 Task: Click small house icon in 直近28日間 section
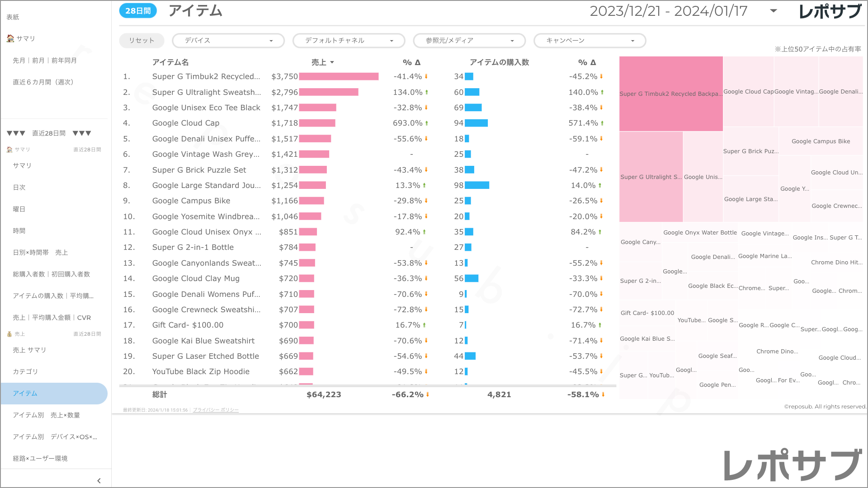tap(9, 150)
